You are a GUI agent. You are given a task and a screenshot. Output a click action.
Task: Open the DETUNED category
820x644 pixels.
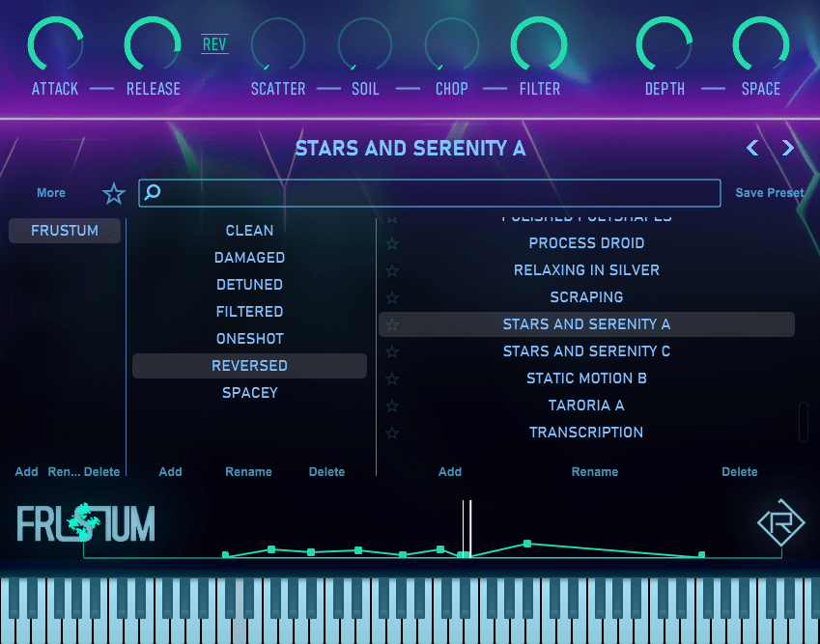click(249, 285)
